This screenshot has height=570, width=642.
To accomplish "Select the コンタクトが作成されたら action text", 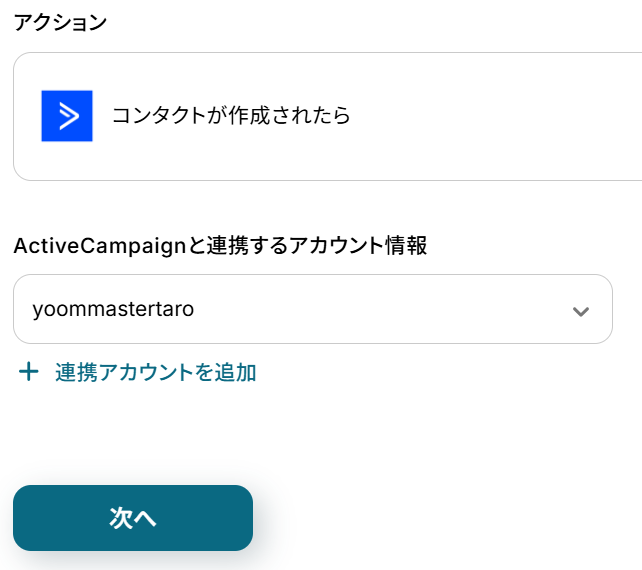I will 231,116.
